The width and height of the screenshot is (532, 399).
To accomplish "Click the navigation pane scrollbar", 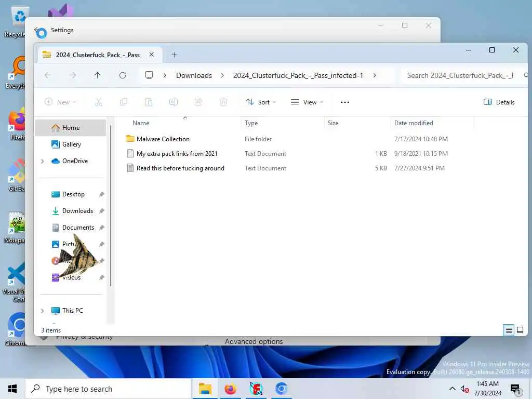I will (x=111, y=206).
